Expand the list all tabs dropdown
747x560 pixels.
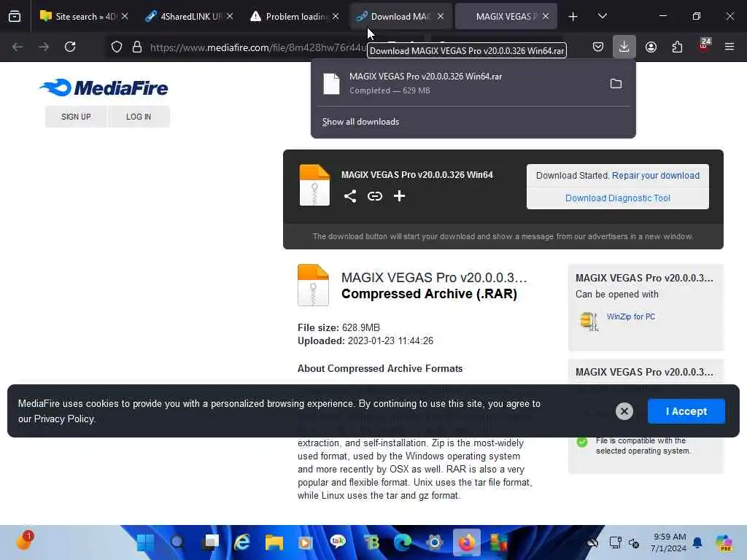tap(602, 17)
